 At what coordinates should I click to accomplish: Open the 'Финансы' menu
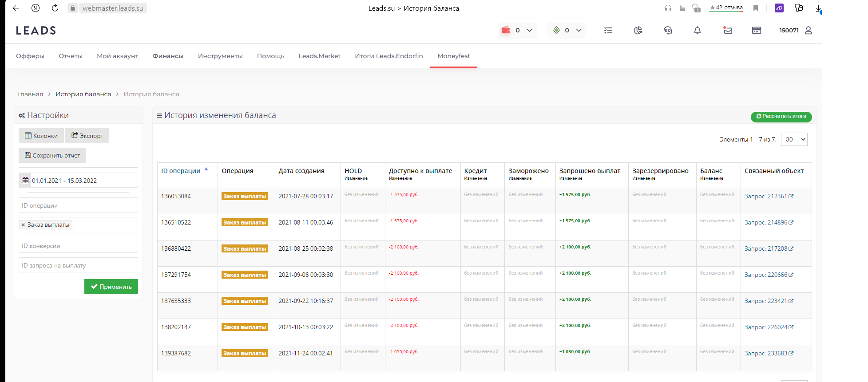click(x=168, y=56)
